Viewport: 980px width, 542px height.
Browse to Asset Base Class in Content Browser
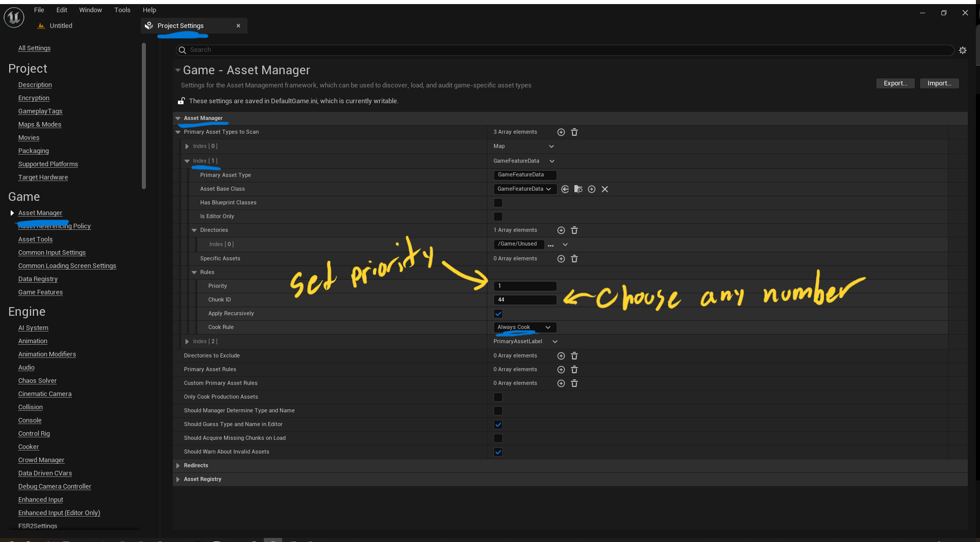tap(578, 189)
